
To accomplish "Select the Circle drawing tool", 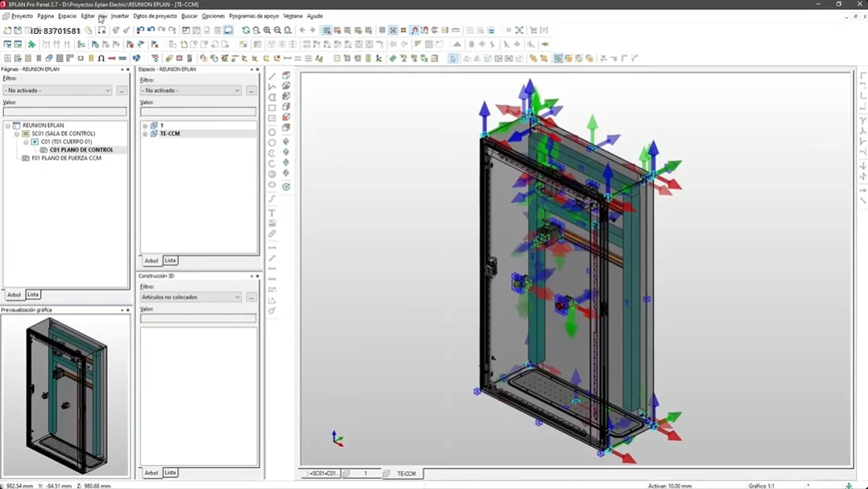I will (x=272, y=132).
